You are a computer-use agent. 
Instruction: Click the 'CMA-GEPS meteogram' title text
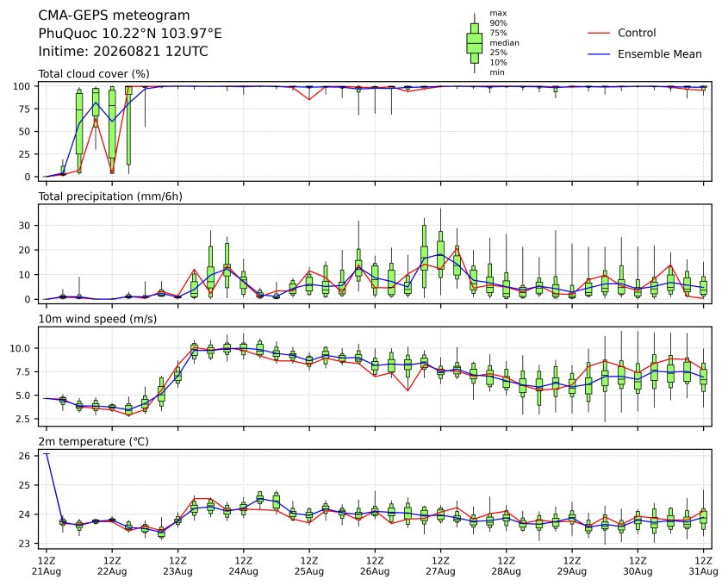click(x=114, y=16)
